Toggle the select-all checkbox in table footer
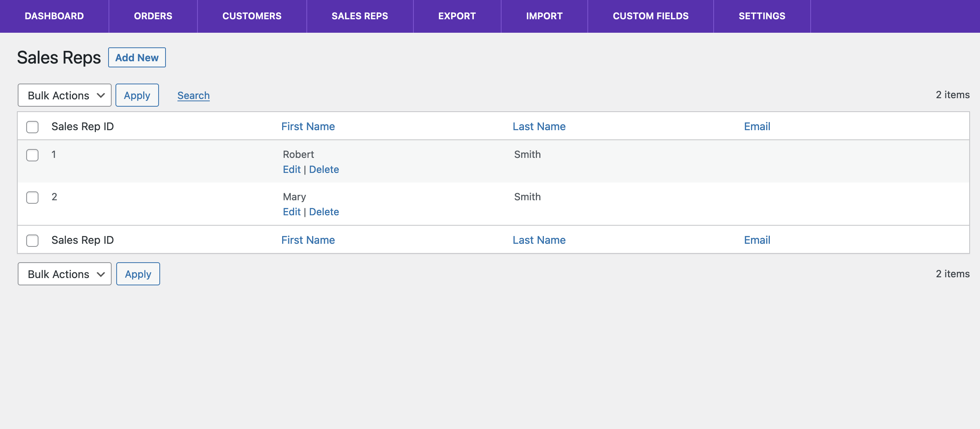 pos(32,240)
